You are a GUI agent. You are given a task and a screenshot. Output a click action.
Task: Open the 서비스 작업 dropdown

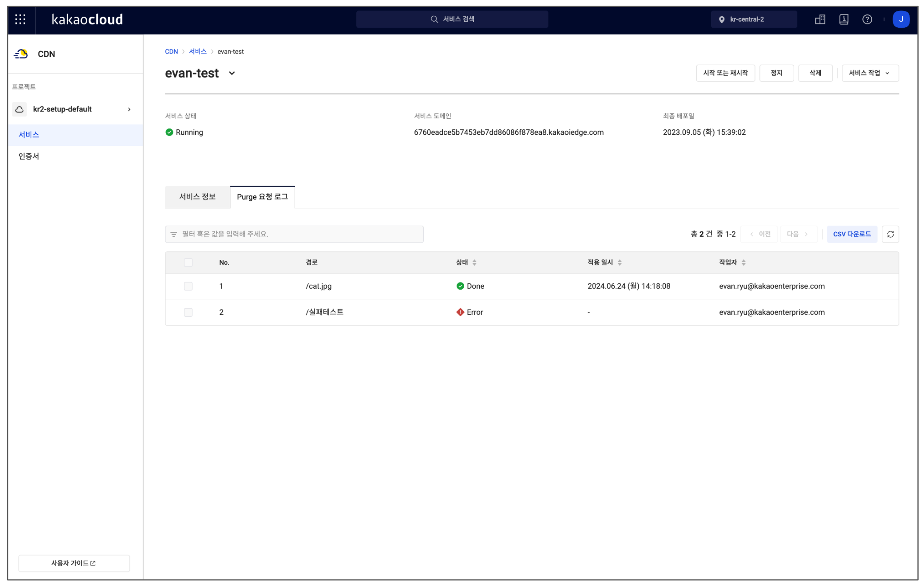pos(870,73)
